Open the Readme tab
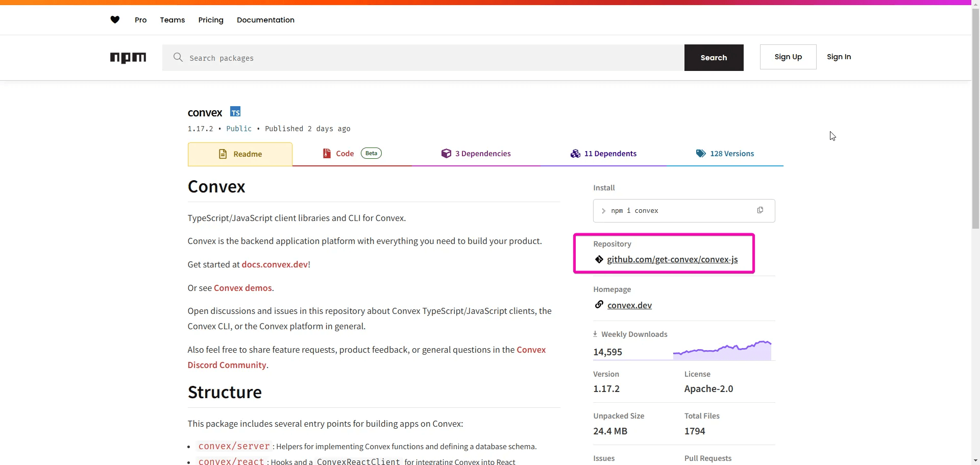Screen dimensions: 980x465 click(x=240, y=154)
